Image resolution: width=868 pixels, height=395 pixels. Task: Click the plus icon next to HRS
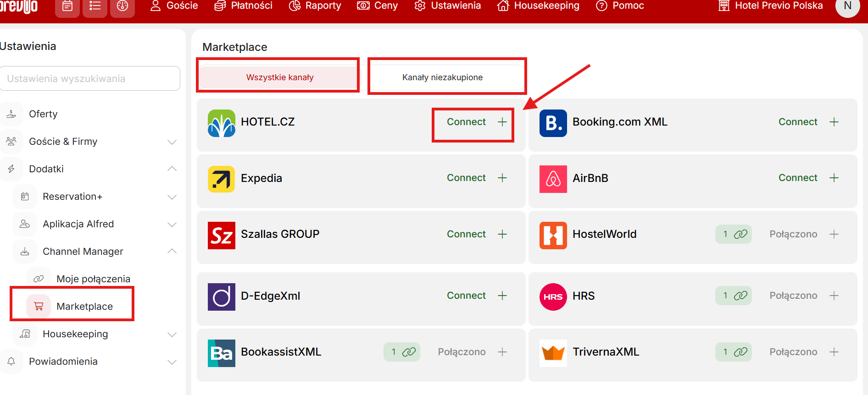pyautogui.click(x=834, y=296)
